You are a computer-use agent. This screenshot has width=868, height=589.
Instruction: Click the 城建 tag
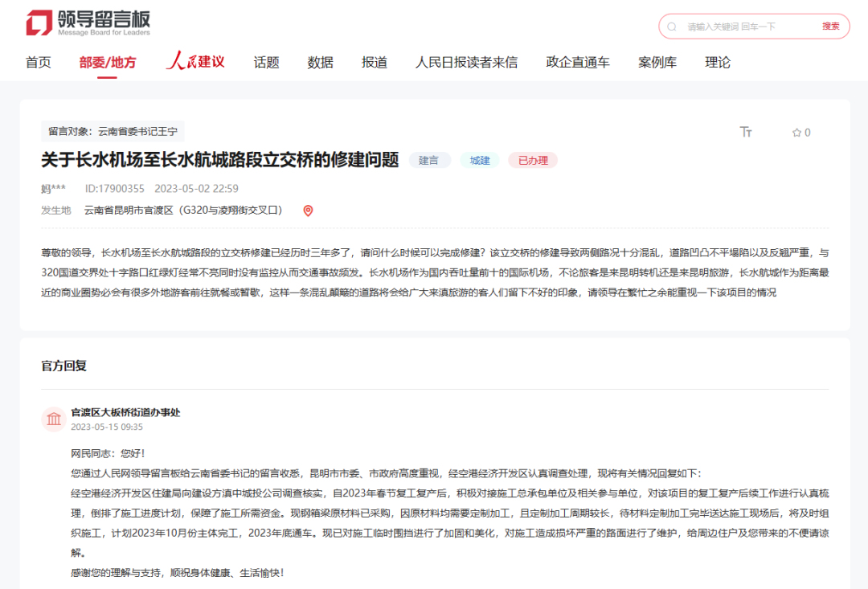click(480, 161)
